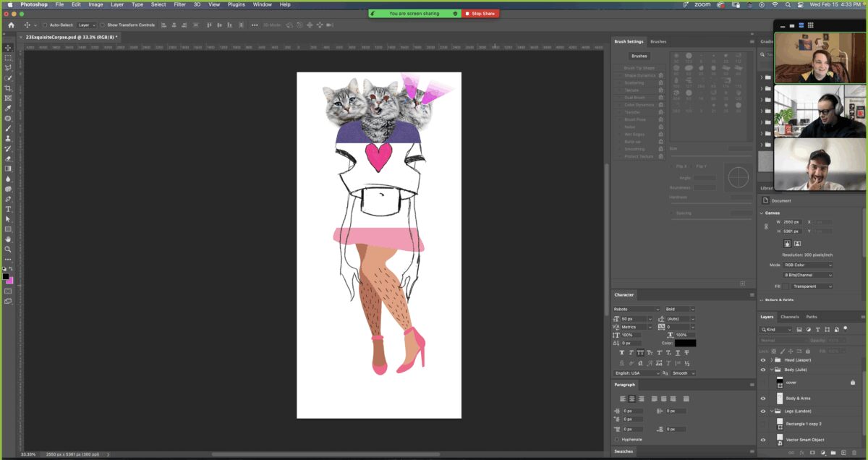Image resolution: width=868 pixels, height=460 pixels.
Task: Hide the Legs (Landon) group
Action: [762, 411]
